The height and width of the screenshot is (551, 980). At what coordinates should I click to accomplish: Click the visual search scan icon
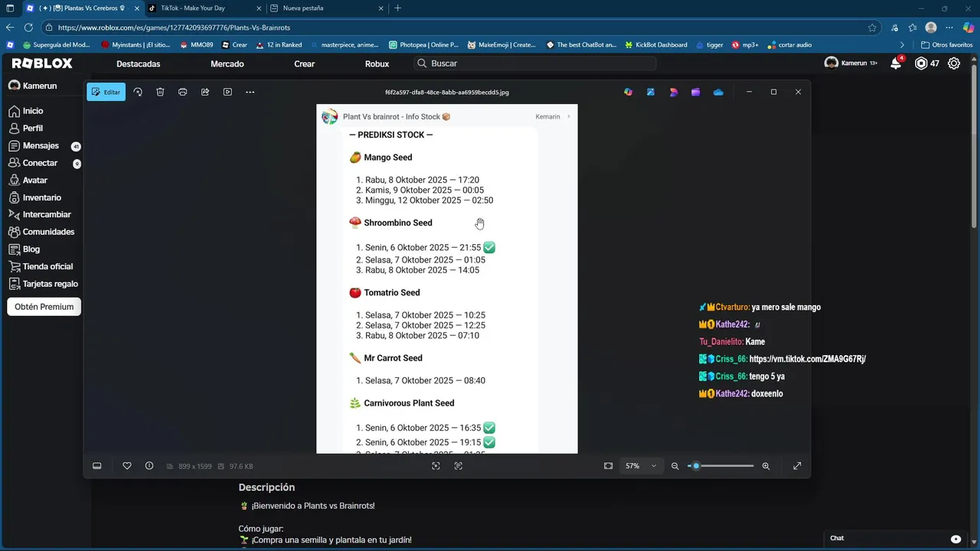pyautogui.click(x=436, y=466)
